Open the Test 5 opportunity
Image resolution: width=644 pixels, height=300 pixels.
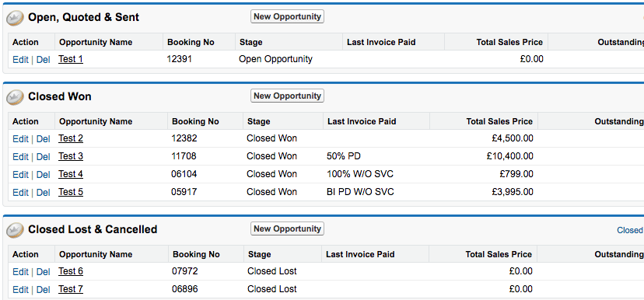[71, 192]
